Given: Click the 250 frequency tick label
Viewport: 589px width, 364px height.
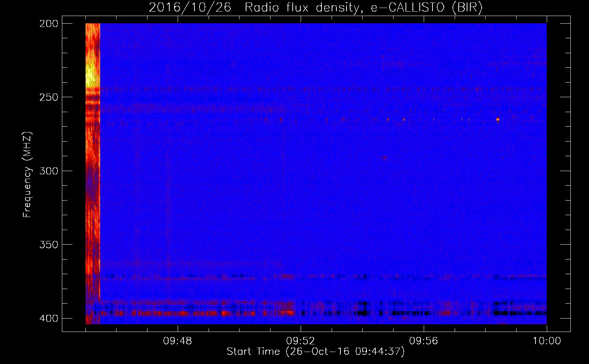Looking at the screenshot, I should [49, 97].
